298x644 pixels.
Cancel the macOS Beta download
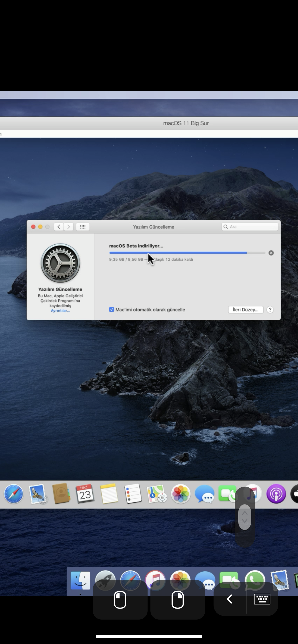[271, 253]
